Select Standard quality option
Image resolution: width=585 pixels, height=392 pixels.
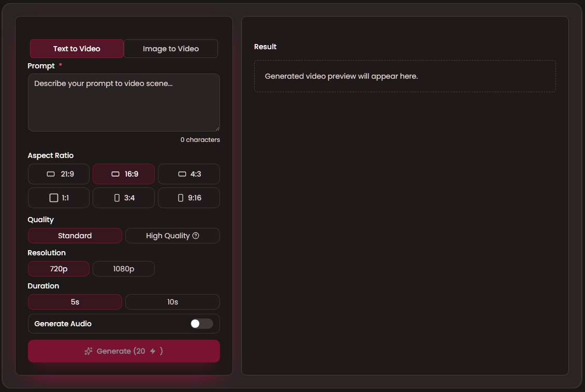tap(75, 236)
